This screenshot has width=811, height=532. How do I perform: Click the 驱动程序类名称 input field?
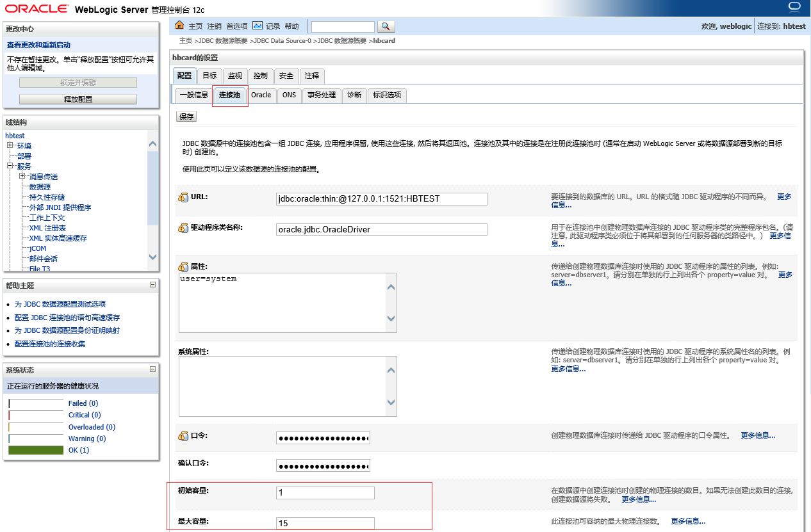(382, 229)
